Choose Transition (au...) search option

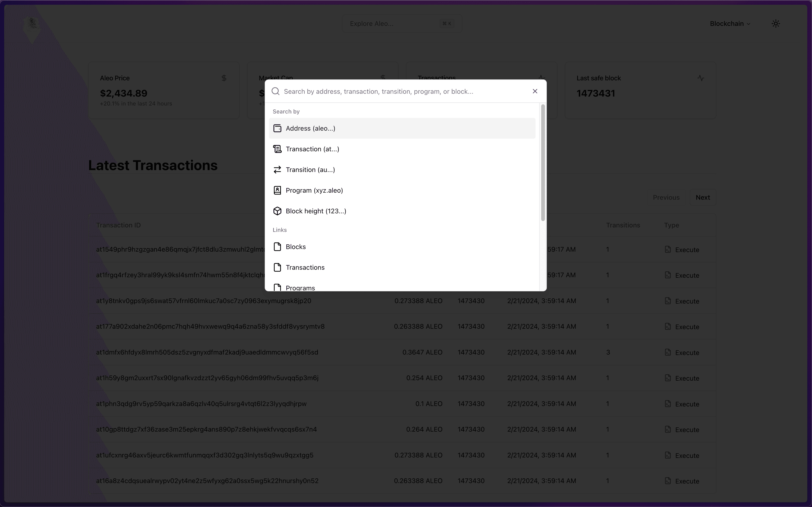402,170
